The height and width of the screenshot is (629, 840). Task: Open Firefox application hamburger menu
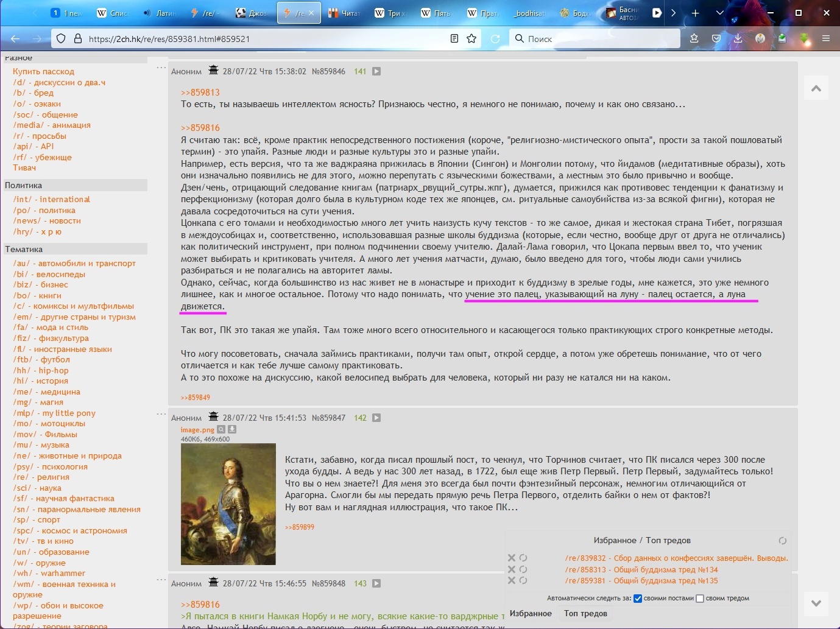click(x=826, y=38)
